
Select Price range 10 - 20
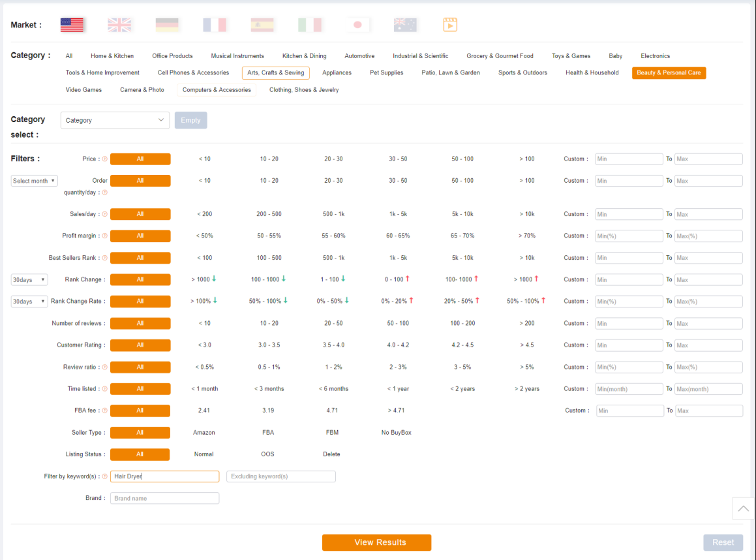click(x=269, y=159)
